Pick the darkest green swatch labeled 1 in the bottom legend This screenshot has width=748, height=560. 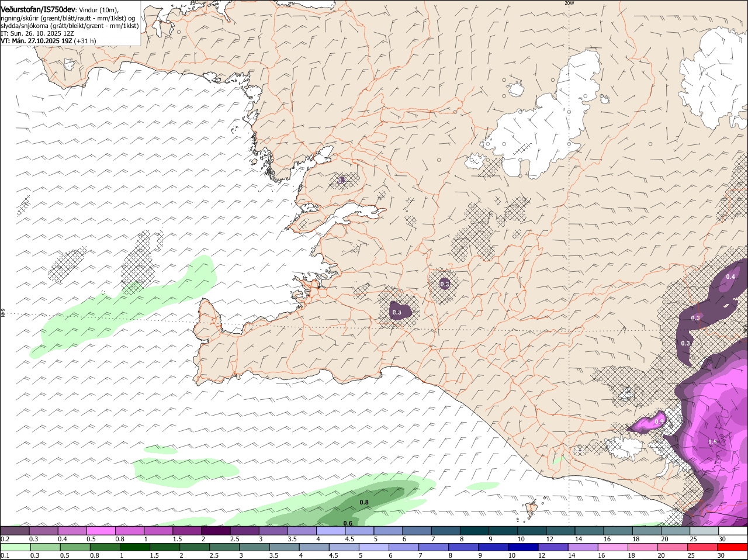point(134,547)
